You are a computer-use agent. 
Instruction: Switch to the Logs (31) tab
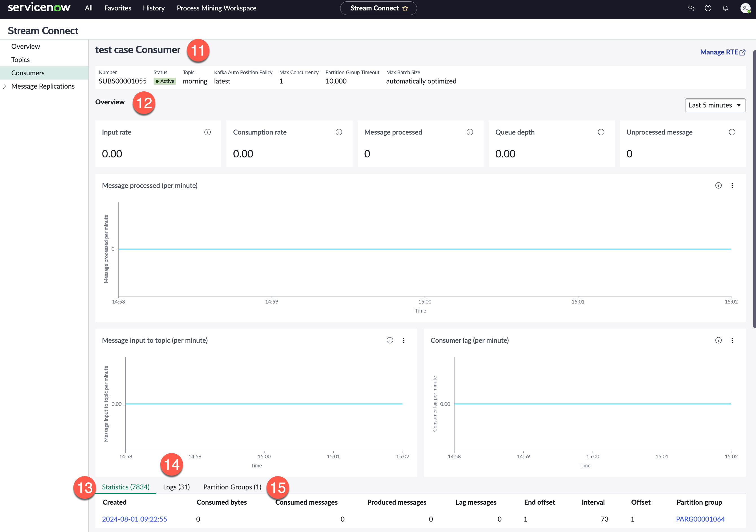point(176,487)
